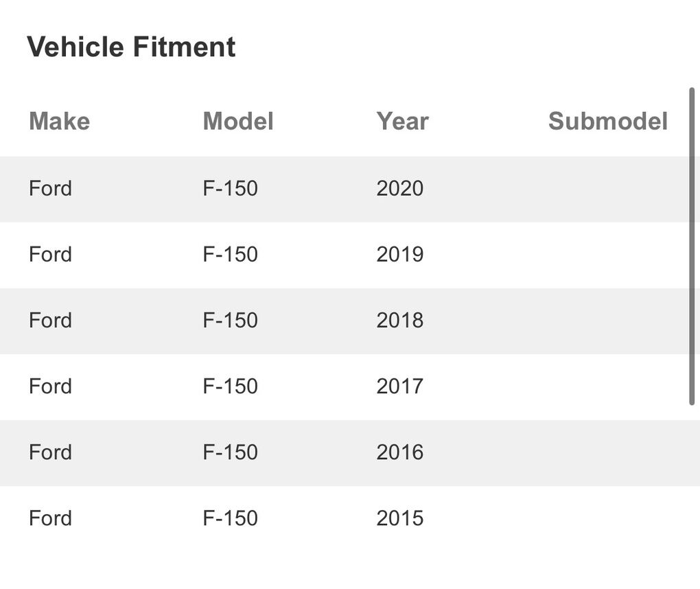Click Ford in the 2019 row
Image resolution: width=700 pixels, height=589 pixels.
coord(50,254)
